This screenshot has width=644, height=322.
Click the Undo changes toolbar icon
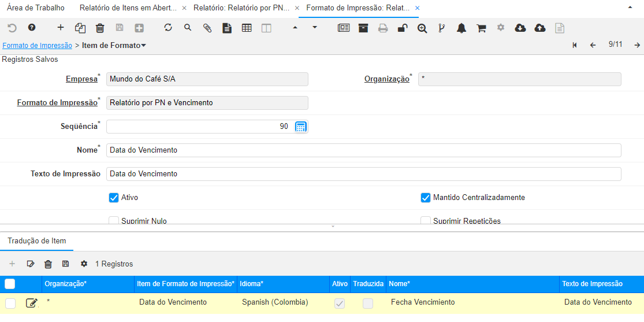pos(12,28)
